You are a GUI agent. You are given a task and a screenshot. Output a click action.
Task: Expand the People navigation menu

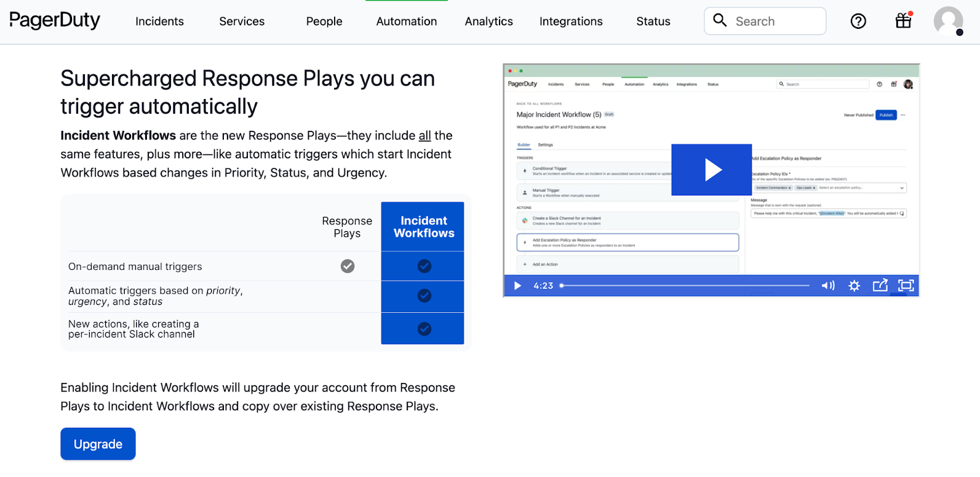pyautogui.click(x=324, y=22)
